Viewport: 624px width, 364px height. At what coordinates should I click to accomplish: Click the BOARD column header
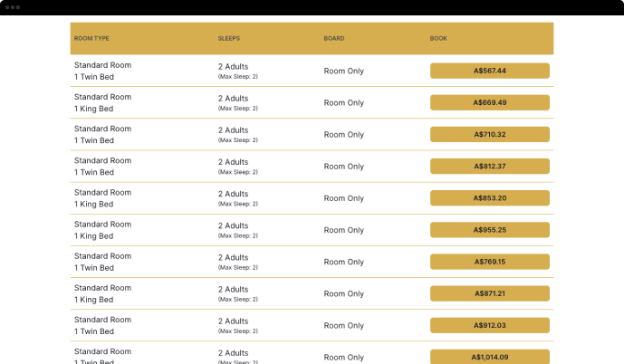334,39
